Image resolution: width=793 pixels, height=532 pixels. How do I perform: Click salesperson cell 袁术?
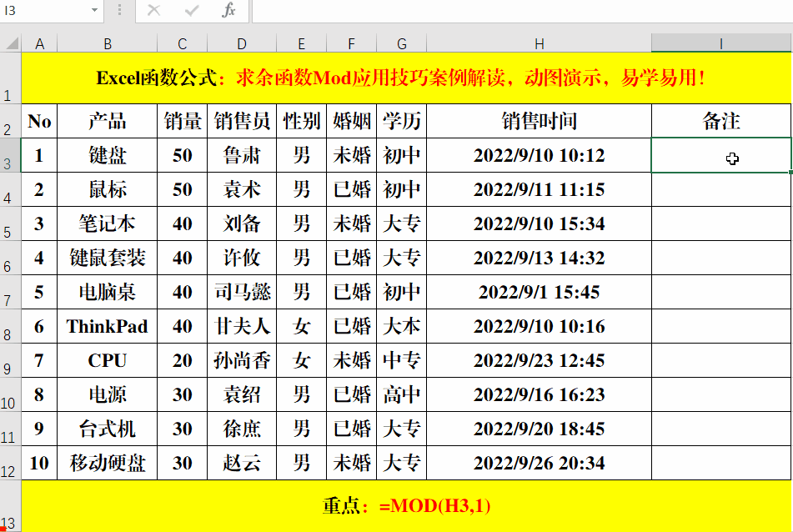tap(242, 189)
